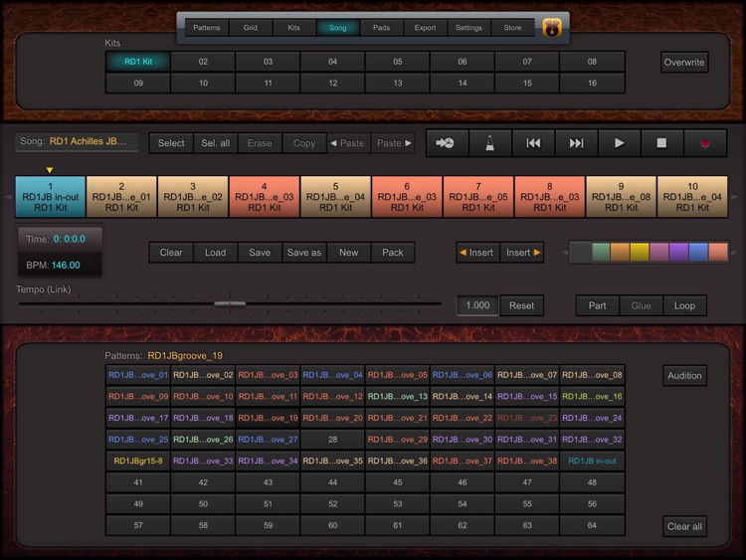Select empty pattern slot 28
Viewport: 746px width, 560px height.
coord(332,440)
